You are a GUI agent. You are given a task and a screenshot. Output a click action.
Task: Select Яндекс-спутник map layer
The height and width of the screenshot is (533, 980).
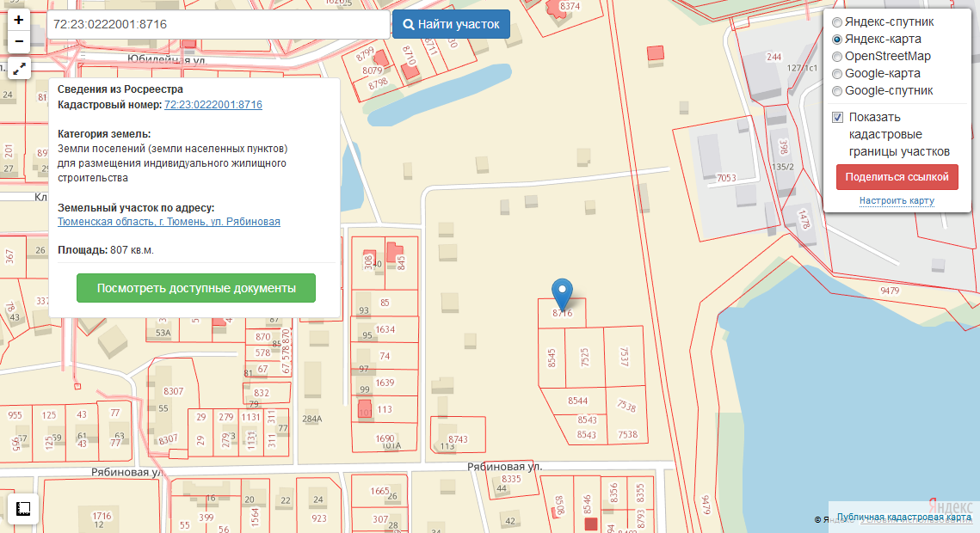[837, 21]
